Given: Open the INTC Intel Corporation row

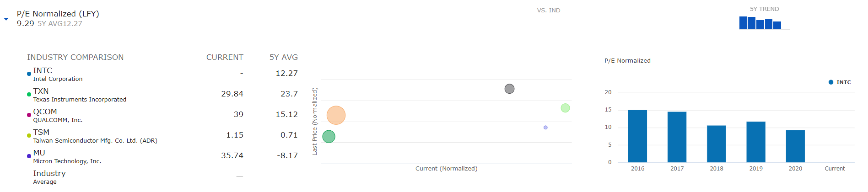Looking at the screenshot, I should (x=162, y=74).
